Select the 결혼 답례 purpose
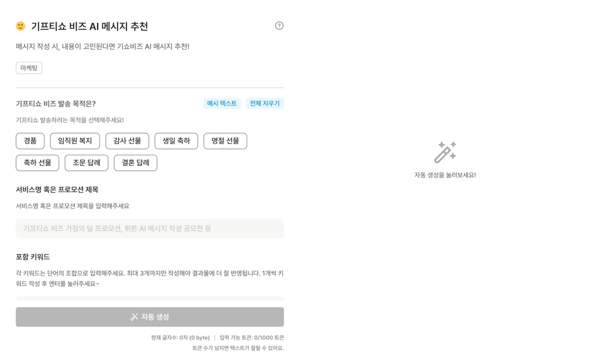Image resolution: width=608 pixels, height=364 pixels. (x=135, y=163)
